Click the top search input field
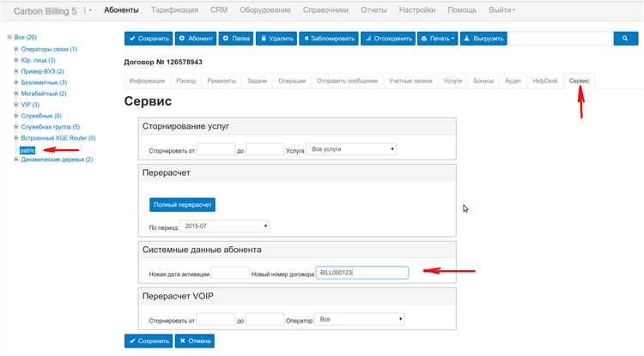 (561, 39)
